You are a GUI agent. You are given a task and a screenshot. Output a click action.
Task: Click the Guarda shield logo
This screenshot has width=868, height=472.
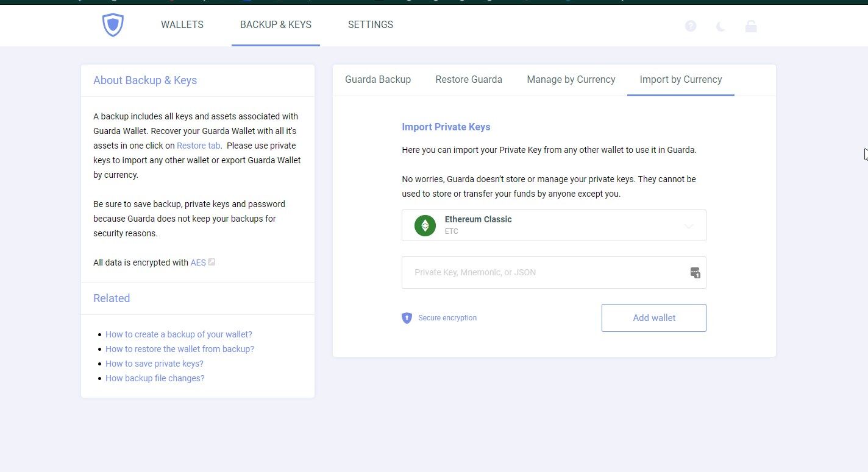pos(113,25)
